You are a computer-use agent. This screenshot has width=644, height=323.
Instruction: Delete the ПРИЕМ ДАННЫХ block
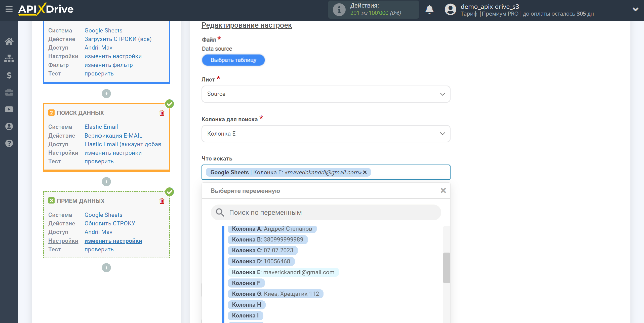tap(162, 201)
